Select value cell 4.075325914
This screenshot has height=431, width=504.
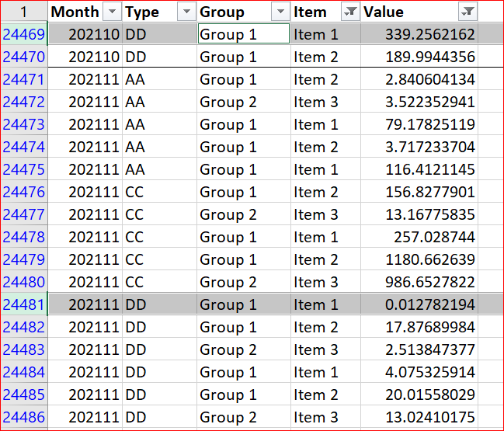point(419,371)
